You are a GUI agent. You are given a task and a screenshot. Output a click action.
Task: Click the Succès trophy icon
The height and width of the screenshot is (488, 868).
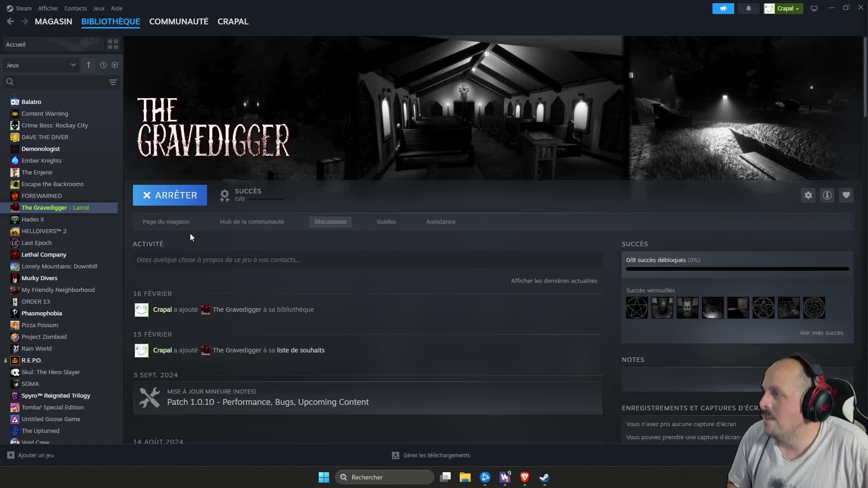(225, 195)
